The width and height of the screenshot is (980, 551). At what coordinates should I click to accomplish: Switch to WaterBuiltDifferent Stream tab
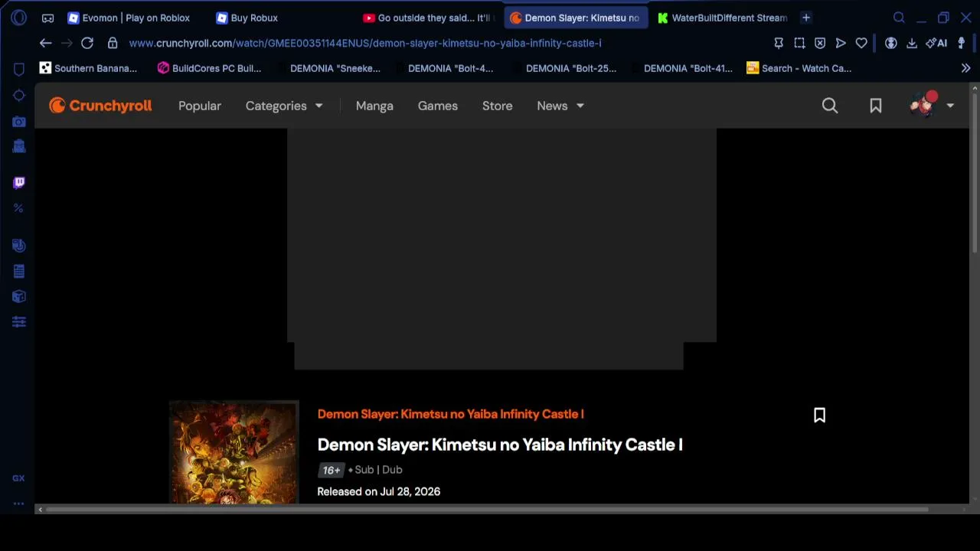click(723, 18)
